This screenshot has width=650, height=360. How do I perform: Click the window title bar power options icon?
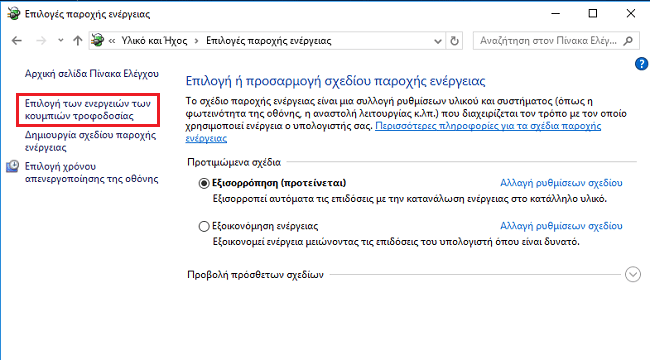point(14,14)
